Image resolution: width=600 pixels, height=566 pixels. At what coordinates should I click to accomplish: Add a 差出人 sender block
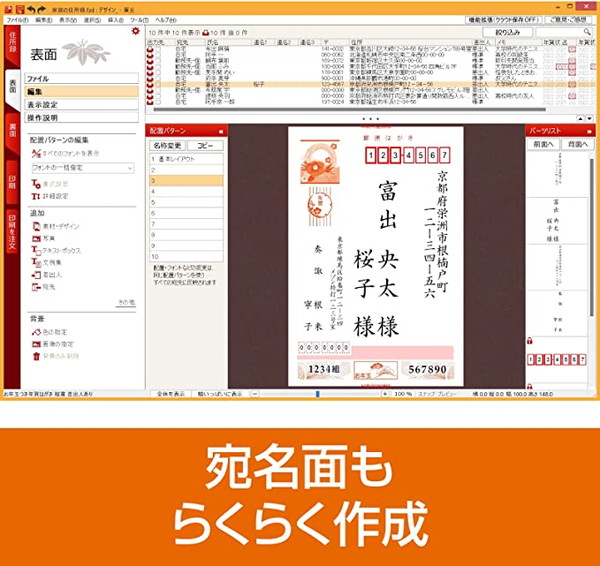click(x=36, y=274)
